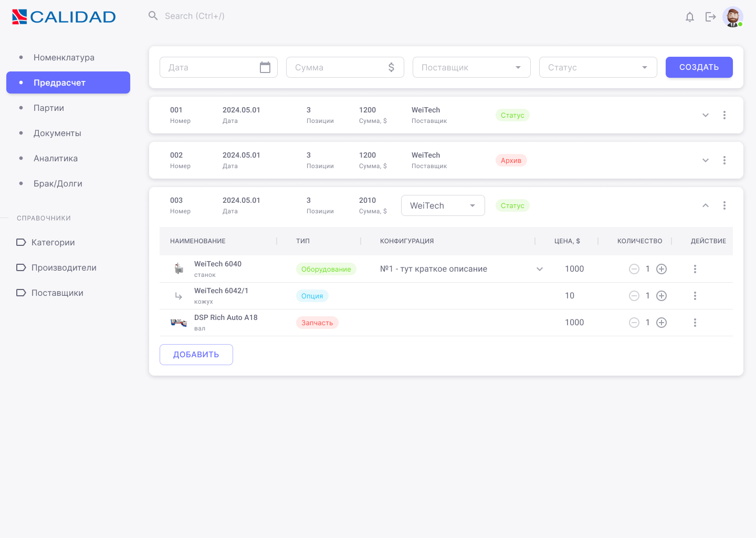The width and height of the screenshot is (756, 538).
Task: Expand order 002 details
Action: click(x=706, y=160)
